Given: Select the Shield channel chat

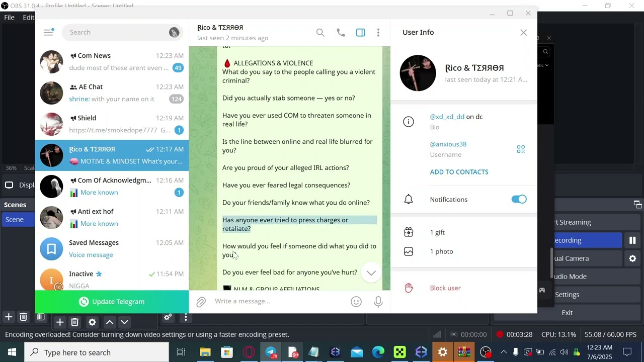Looking at the screenshot, I should tap(112, 124).
